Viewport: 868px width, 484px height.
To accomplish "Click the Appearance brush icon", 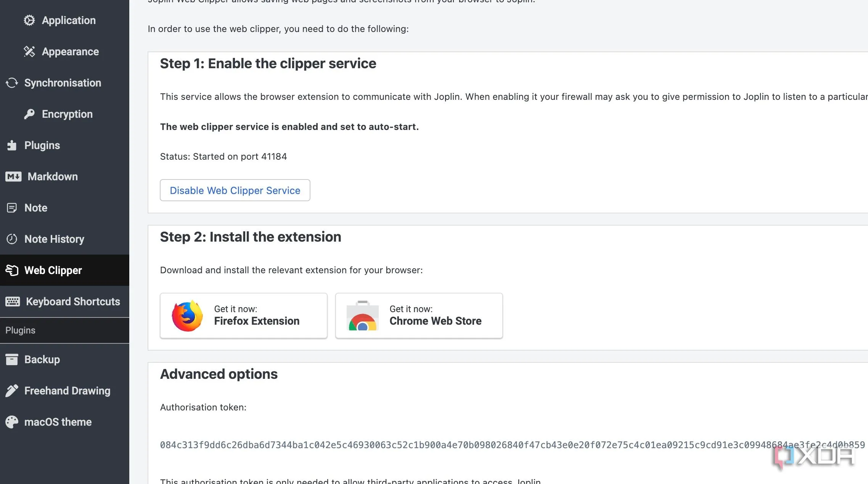I will pyautogui.click(x=29, y=51).
